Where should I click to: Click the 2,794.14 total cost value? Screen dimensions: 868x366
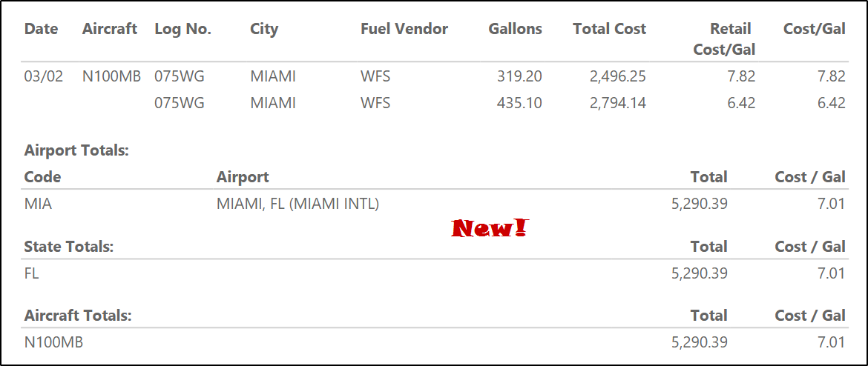[618, 103]
